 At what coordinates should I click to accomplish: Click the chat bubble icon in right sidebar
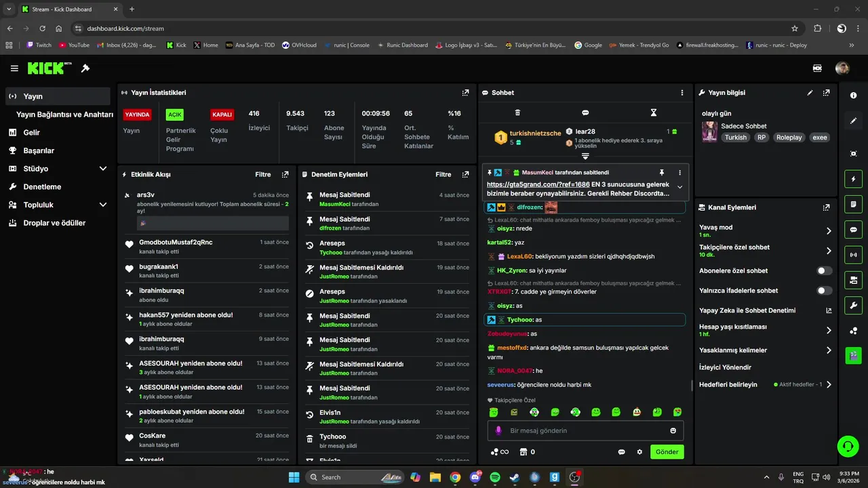tap(853, 229)
